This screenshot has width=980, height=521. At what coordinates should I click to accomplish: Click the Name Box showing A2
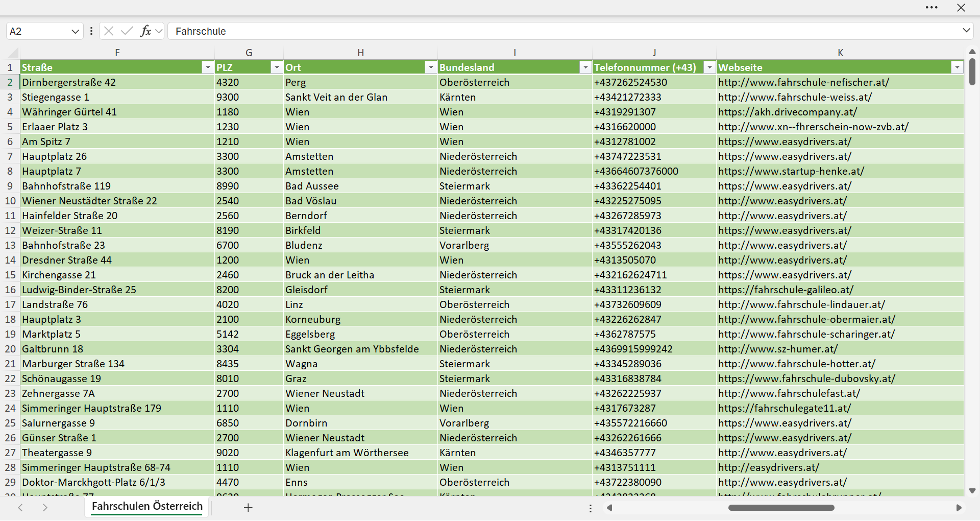(38, 31)
